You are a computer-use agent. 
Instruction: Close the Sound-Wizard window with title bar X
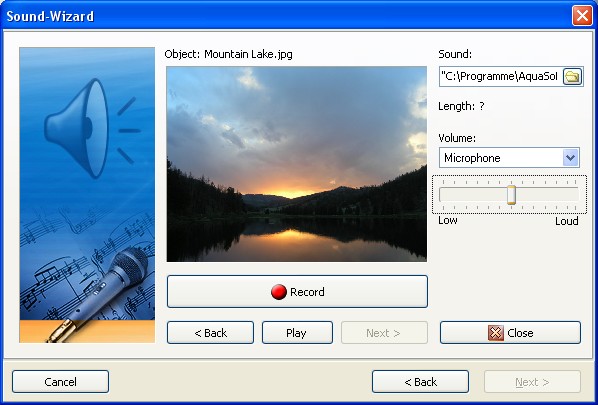[x=582, y=16]
